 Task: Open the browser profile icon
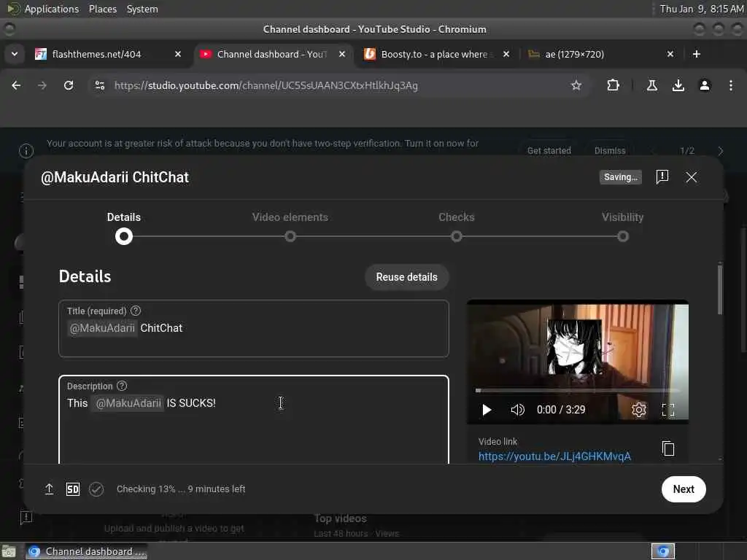[x=704, y=86]
